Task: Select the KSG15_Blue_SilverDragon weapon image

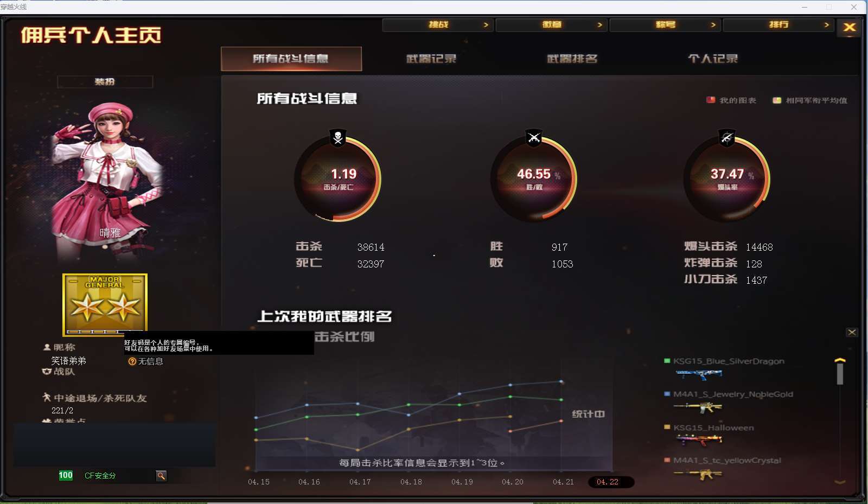Action: pyautogui.click(x=699, y=374)
